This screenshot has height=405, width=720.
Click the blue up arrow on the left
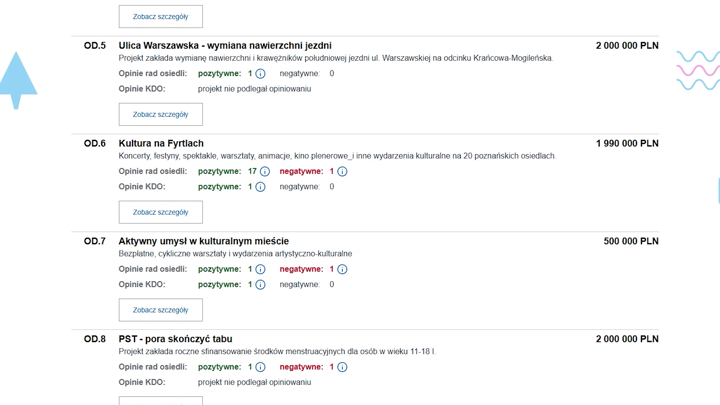pyautogui.click(x=17, y=80)
